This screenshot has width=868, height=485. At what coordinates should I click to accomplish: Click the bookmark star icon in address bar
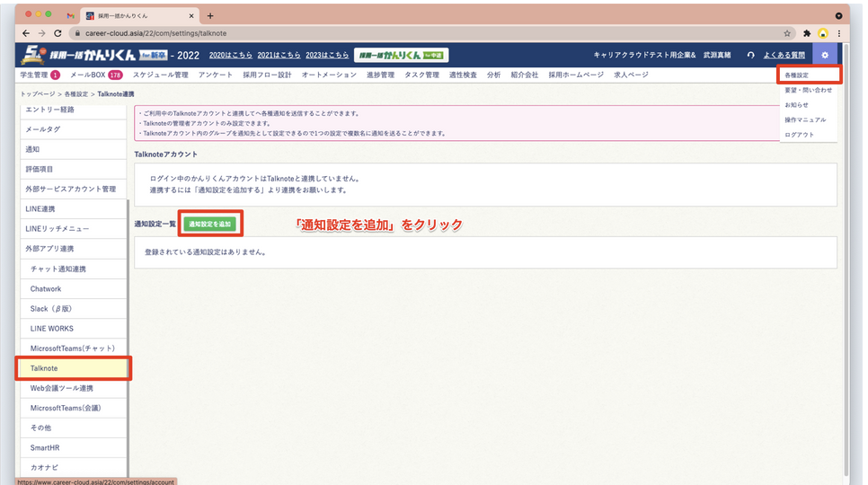point(787,33)
